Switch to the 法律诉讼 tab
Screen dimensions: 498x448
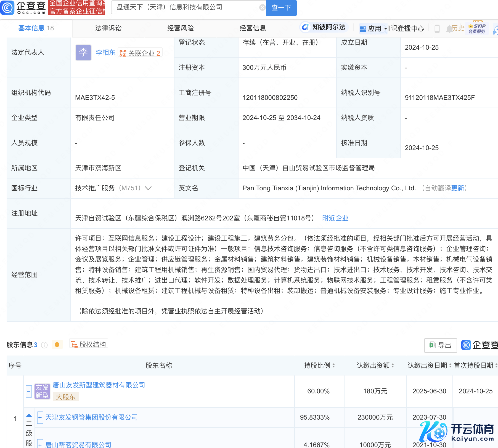(108, 28)
